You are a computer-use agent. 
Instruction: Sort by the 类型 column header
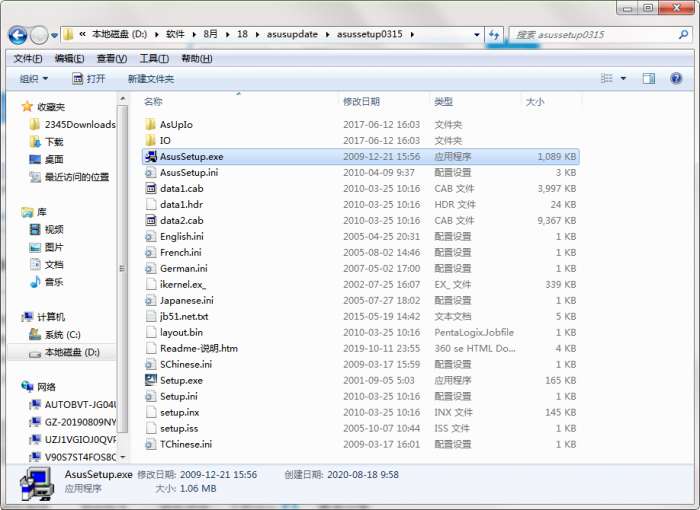click(443, 101)
